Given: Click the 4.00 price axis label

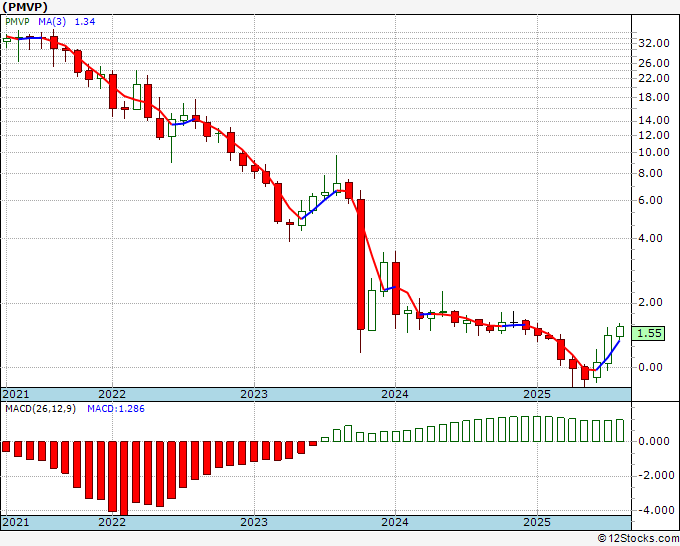Looking at the screenshot, I should 651,238.
